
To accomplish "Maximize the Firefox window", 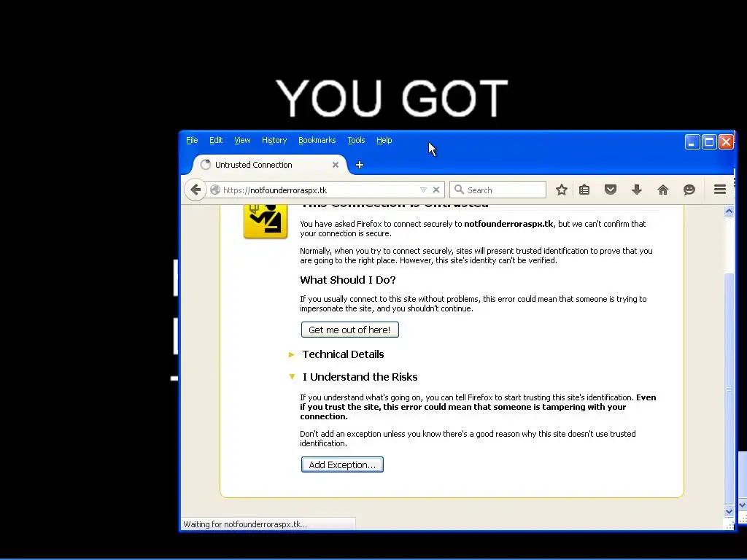I will click(709, 142).
